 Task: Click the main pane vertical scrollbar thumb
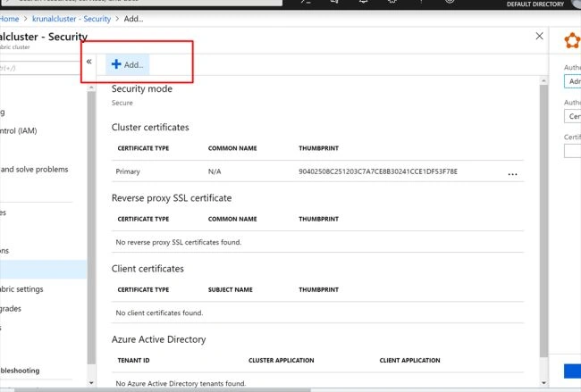coord(543,221)
